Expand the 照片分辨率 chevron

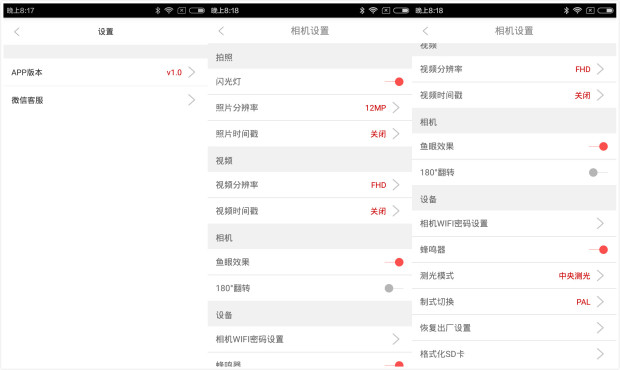[x=396, y=108]
